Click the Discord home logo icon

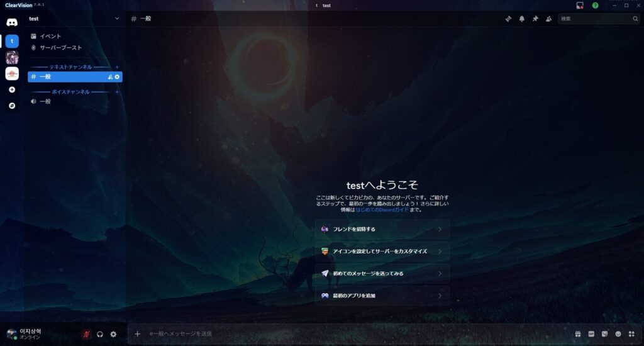click(12, 23)
